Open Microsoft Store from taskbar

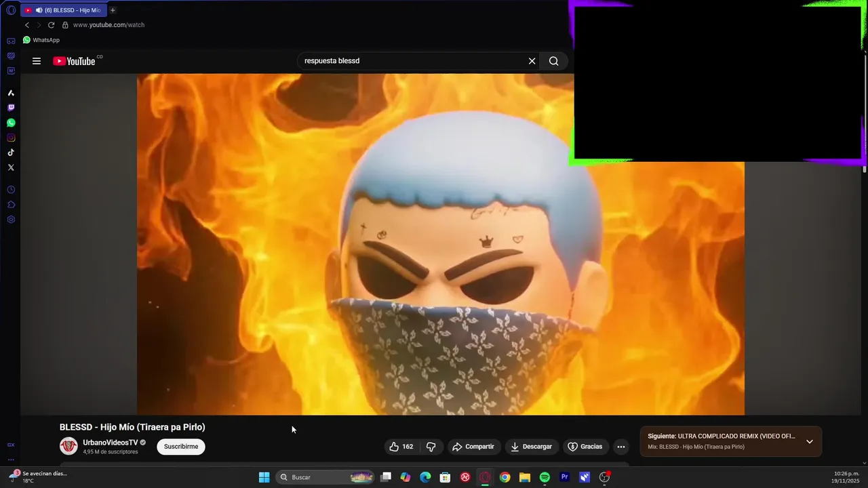(x=445, y=477)
